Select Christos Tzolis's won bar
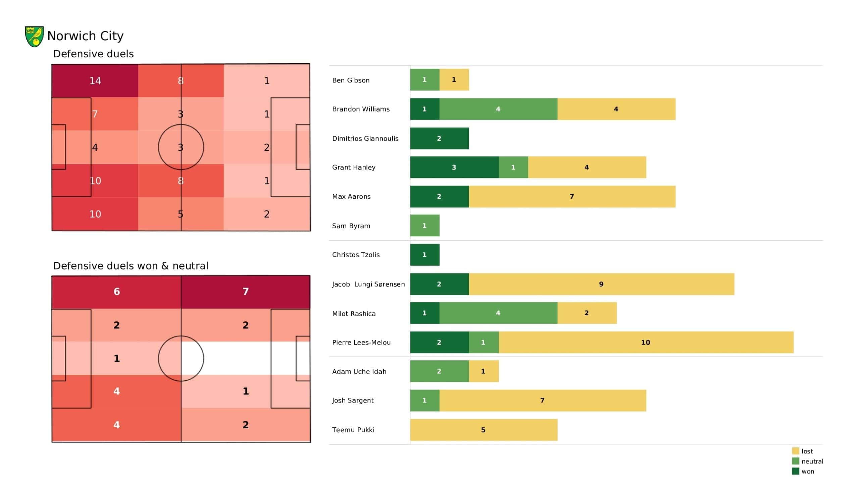 424,255
